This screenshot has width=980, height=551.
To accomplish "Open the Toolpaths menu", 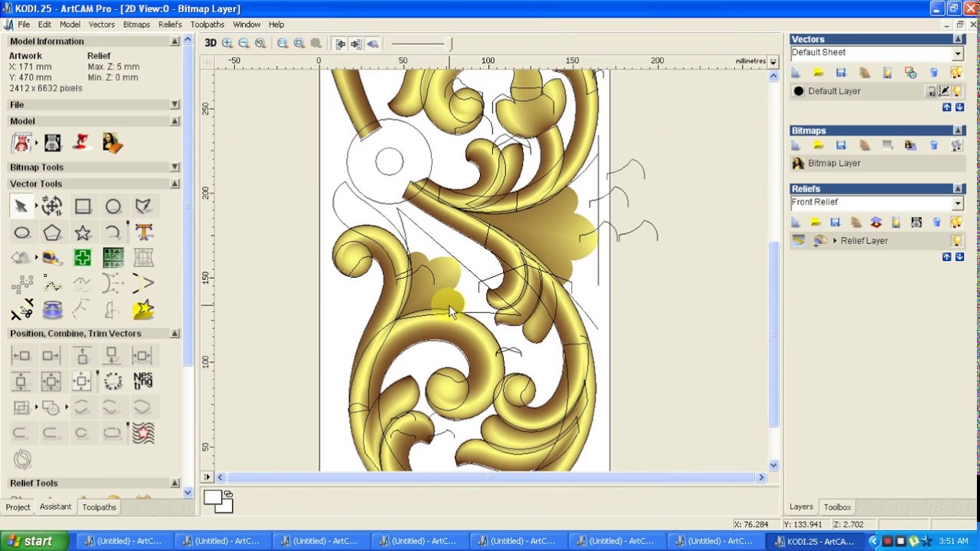I will 207,24.
